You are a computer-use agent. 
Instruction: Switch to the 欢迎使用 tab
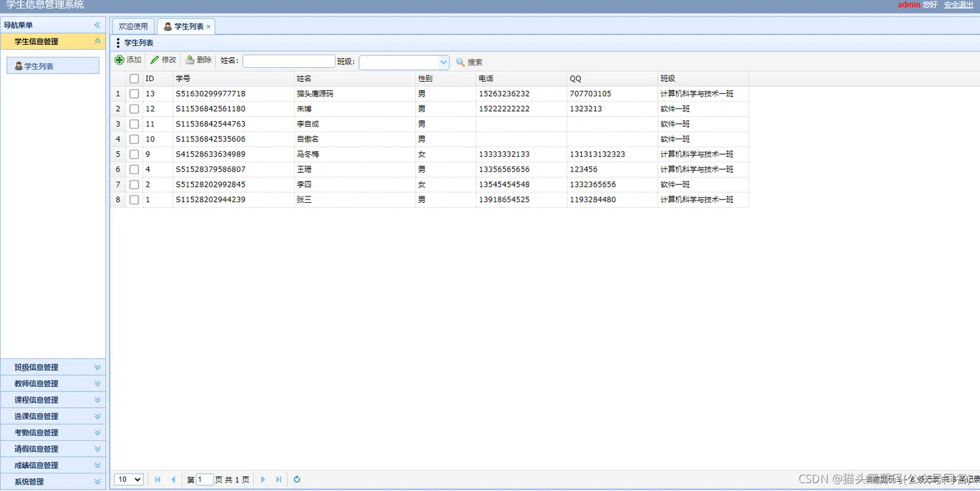(133, 27)
